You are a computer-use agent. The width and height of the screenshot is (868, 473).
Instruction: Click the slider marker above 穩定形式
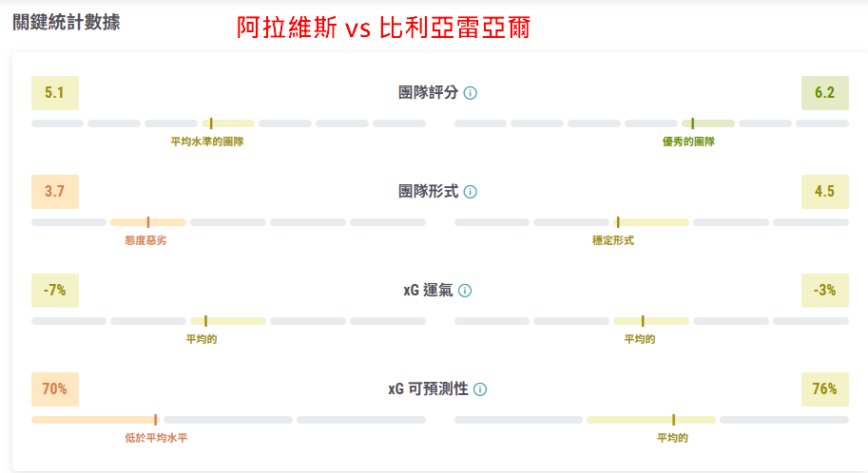click(617, 222)
